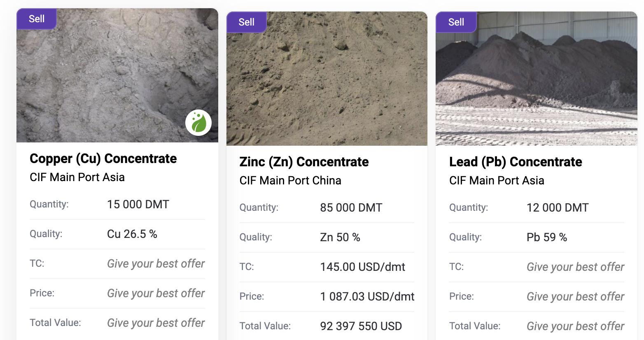Screen dimensions: 644x340
Task: Click Lead Total Value 'Give your best offer'
Action: (575, 326)
